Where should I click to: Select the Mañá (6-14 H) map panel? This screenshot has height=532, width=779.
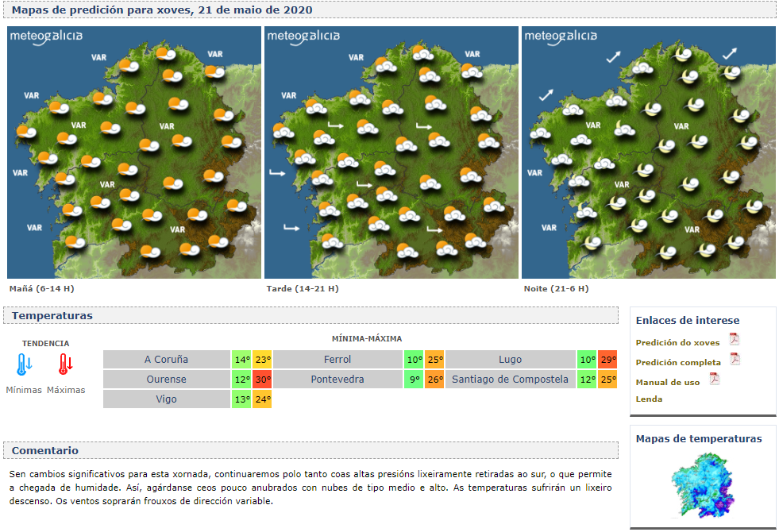click(x=131, y=152)
